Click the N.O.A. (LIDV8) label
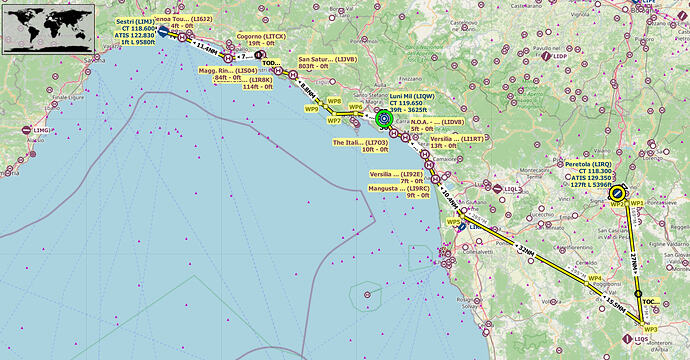This screenshot has height=360, width=690. (437, 125)
